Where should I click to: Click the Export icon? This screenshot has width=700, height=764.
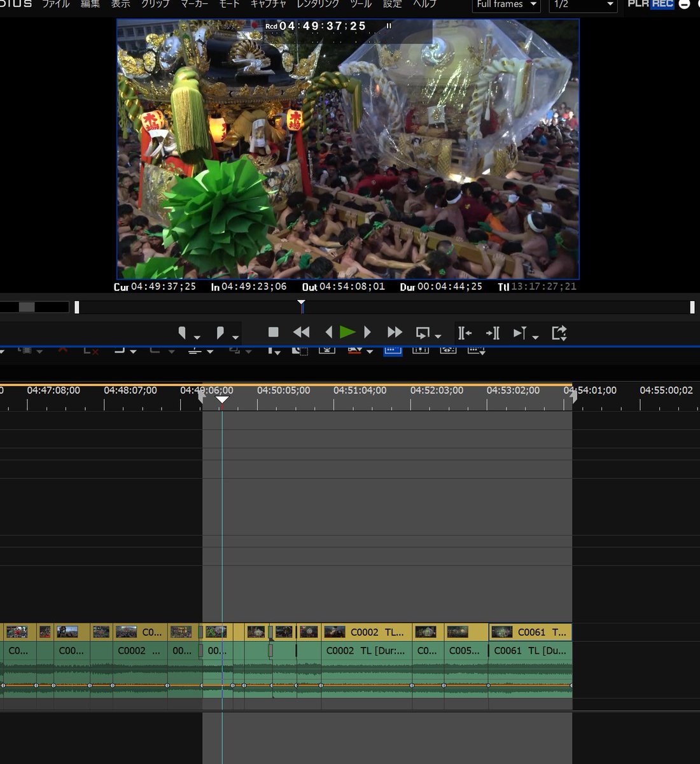pos(559,332)
